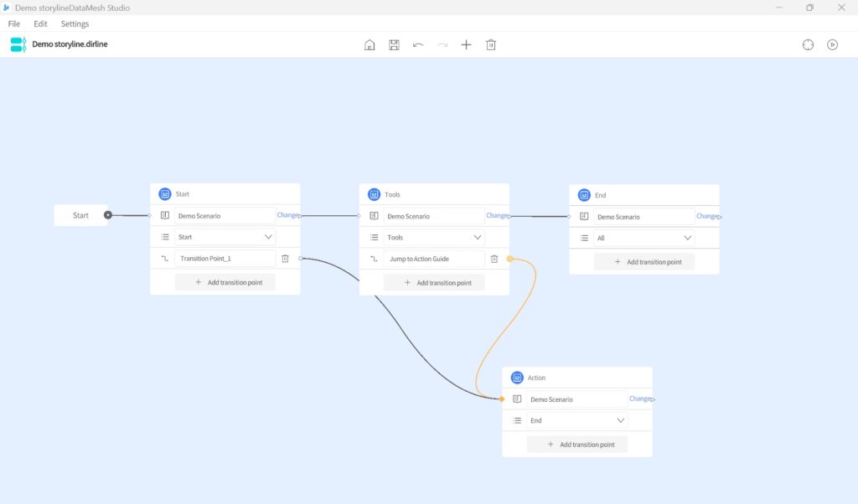Open the Start node state dropdown
Screen dimensions: 858x504
click(x=267, y=236)
